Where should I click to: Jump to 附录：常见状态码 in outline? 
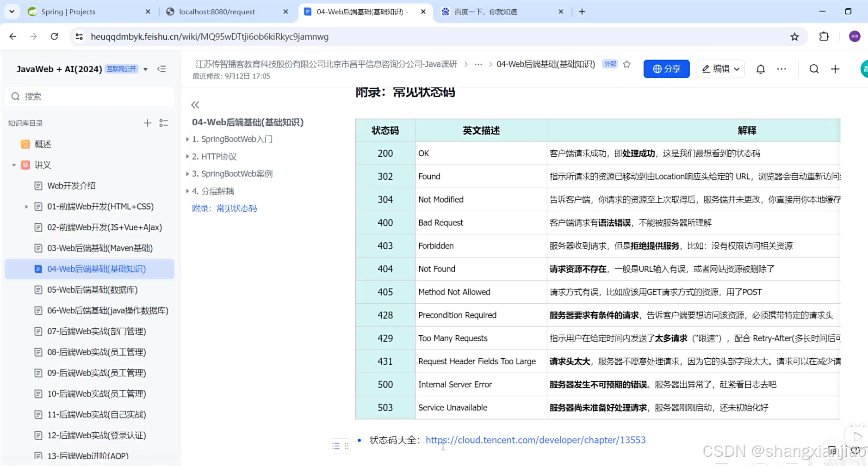224,208
